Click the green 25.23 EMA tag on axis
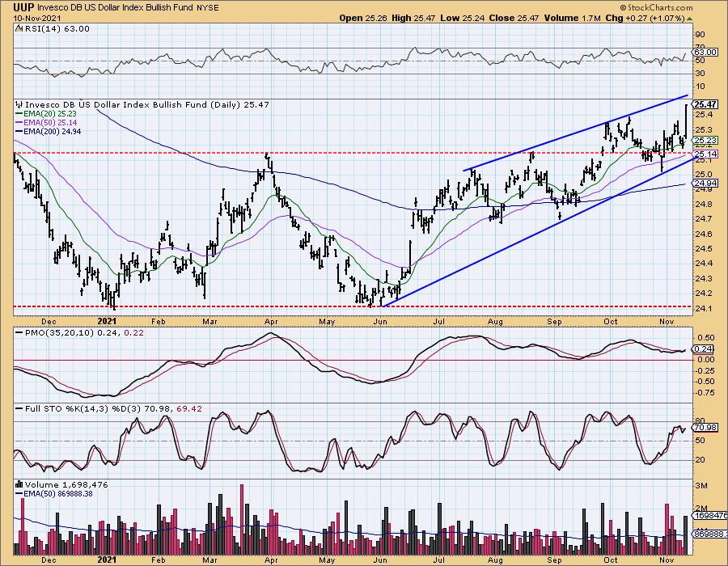The image size is (728, 566). (x=705, y=141)
